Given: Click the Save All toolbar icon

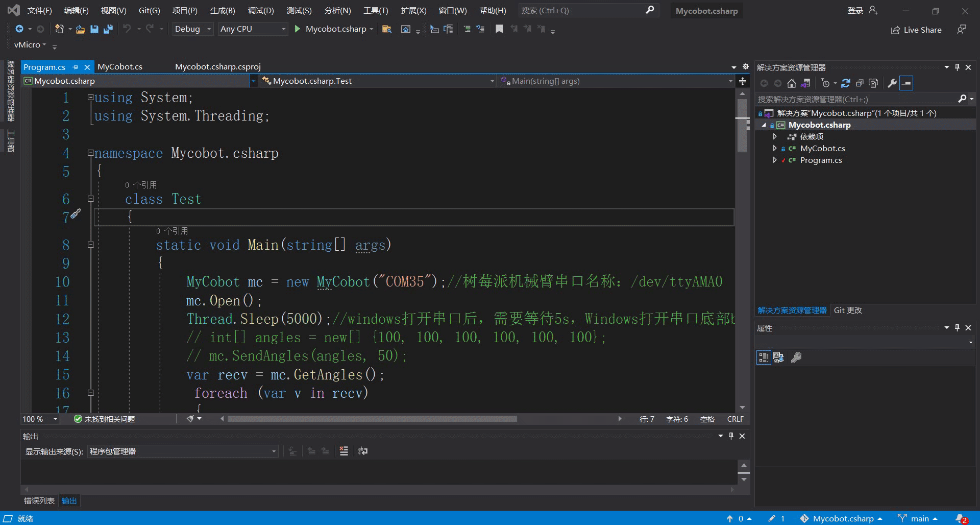Looking at the screenshot, I should click(x=108, y=29).
